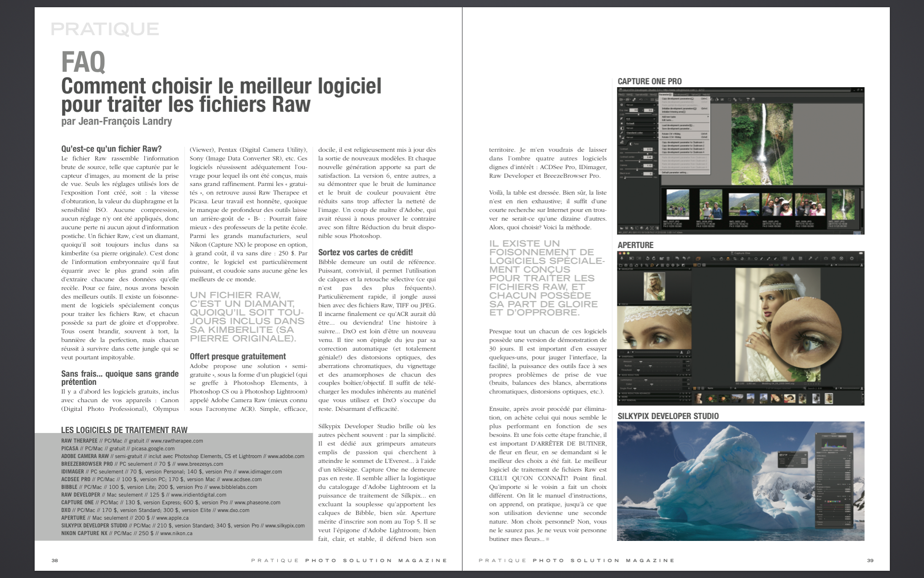Viewport: 924px width, 578px height.
Task: Visit the www.acdsee.com link
Action: pos(242,479)
